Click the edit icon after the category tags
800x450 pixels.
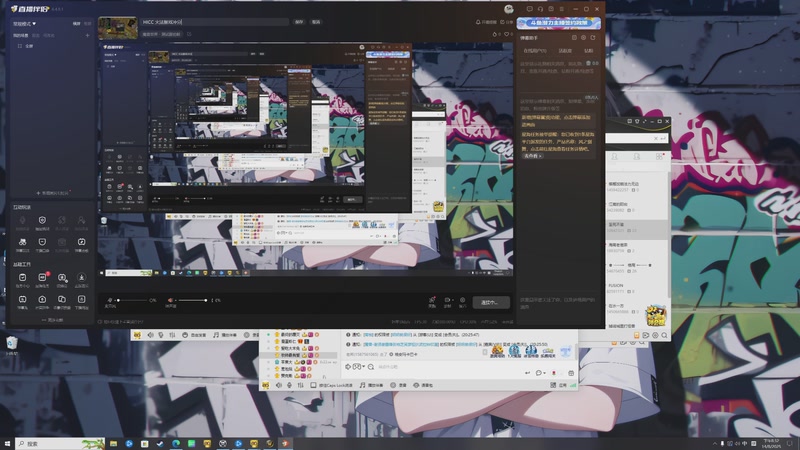tap(189, 34)
